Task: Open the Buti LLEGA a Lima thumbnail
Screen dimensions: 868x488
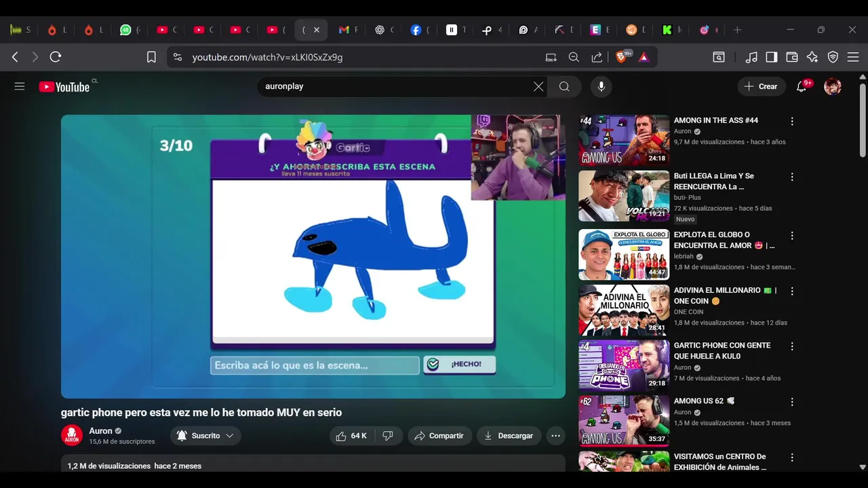Action: [x=624, y=196]
